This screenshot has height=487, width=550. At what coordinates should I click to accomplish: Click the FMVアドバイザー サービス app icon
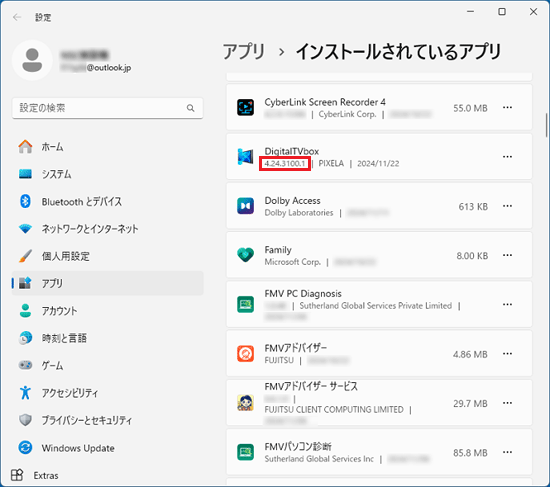(x=245, y=403)
